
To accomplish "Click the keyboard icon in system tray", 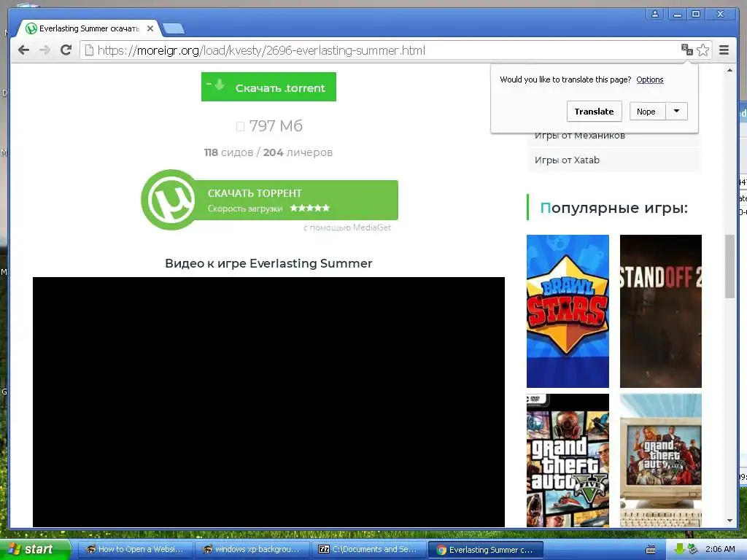I will [650, 550].
